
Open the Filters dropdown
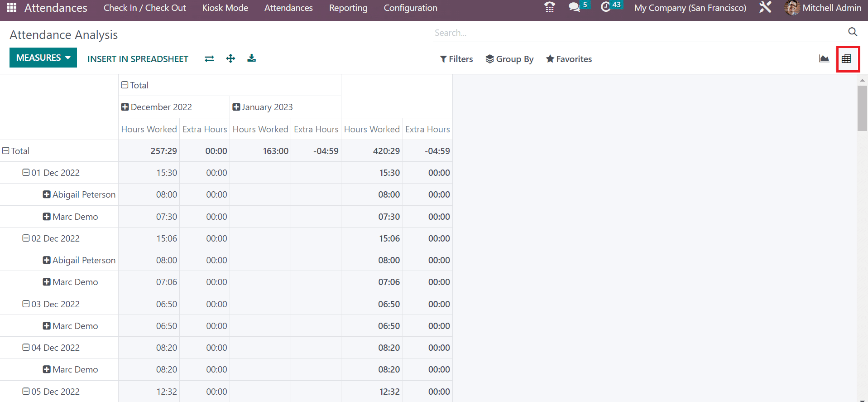click(x=456, y=59)
